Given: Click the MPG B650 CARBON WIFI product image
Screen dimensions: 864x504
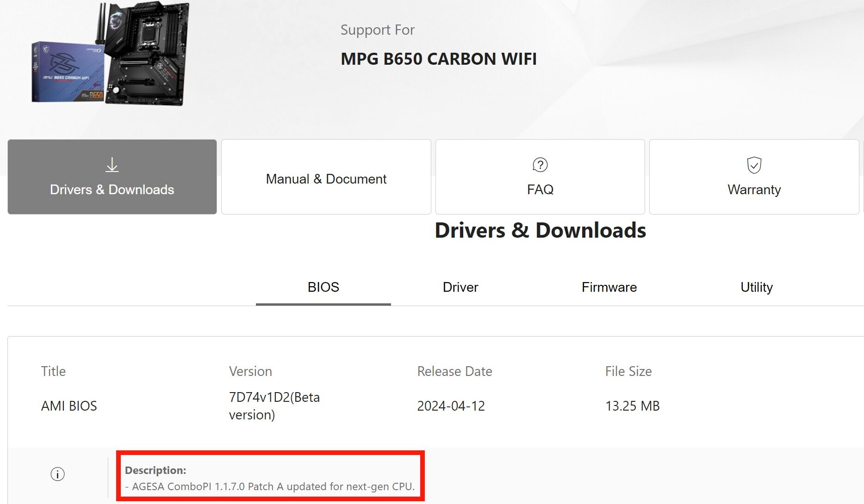Looking at the screenshot, I should [x=111, y=53].
